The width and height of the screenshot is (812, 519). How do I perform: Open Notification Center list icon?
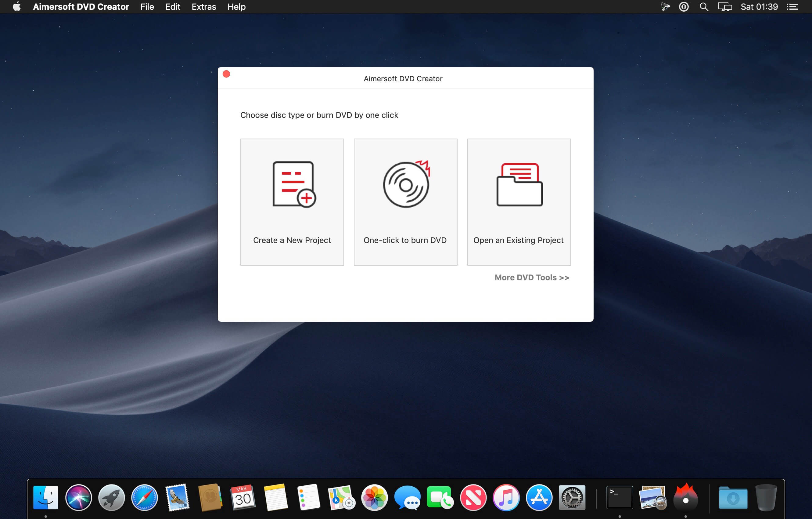click(793, 7)
